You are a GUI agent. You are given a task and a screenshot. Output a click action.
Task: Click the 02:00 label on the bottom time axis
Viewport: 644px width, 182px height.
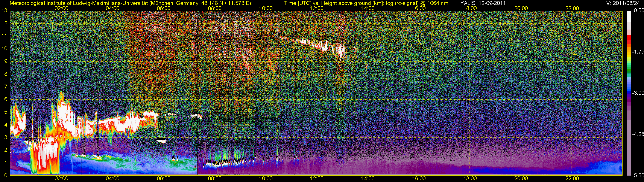(x=61, y=179)
